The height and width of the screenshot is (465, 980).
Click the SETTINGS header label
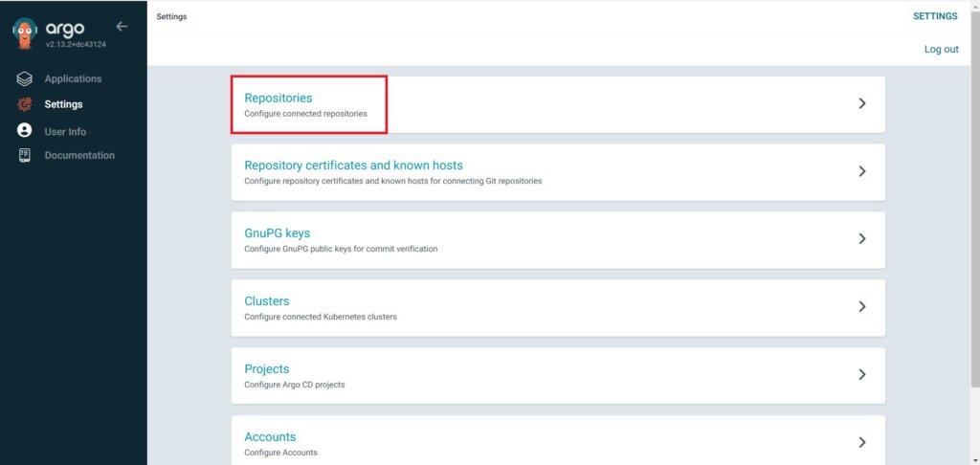(x=935, y=16)
